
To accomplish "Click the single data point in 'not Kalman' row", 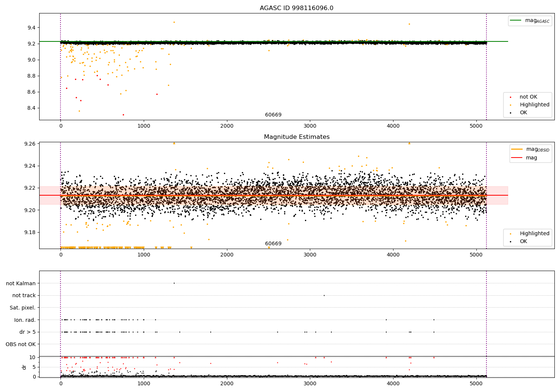I will click(174, 283).
